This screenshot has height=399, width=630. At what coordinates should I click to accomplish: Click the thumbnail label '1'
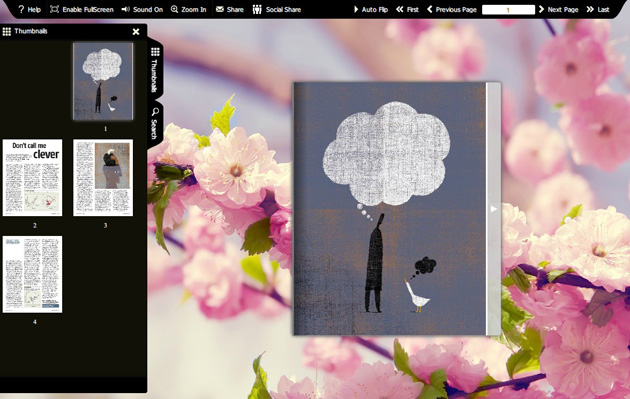pos(106,129)
